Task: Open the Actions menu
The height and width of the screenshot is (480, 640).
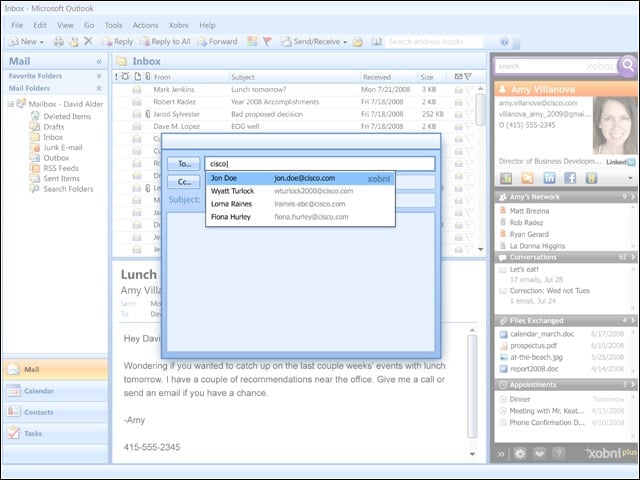Action: 145,25
